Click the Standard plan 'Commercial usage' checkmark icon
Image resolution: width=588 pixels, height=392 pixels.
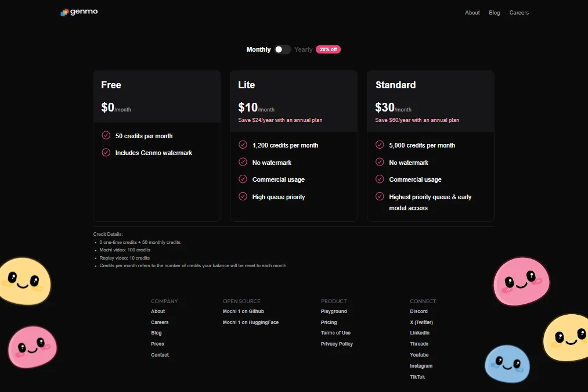[380, 179]
